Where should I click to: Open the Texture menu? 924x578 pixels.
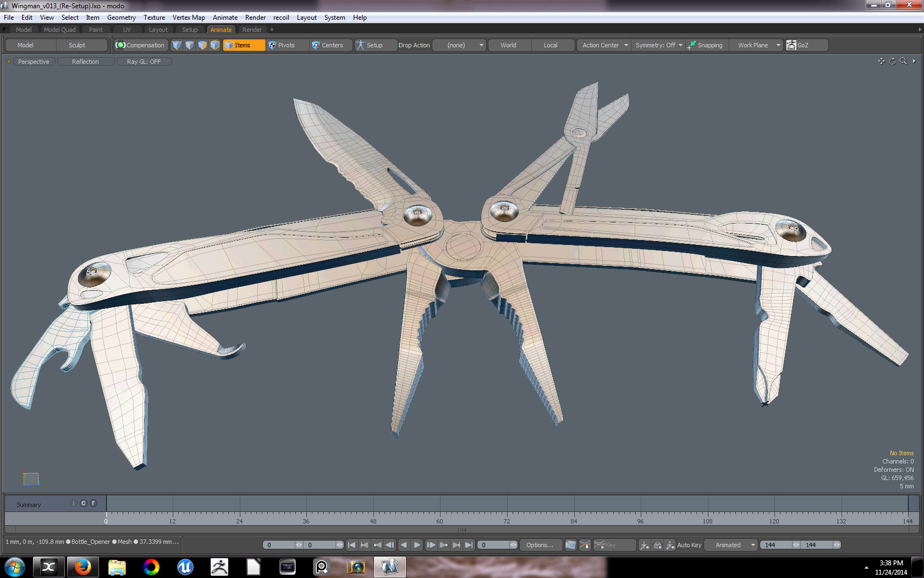[154, 18]
